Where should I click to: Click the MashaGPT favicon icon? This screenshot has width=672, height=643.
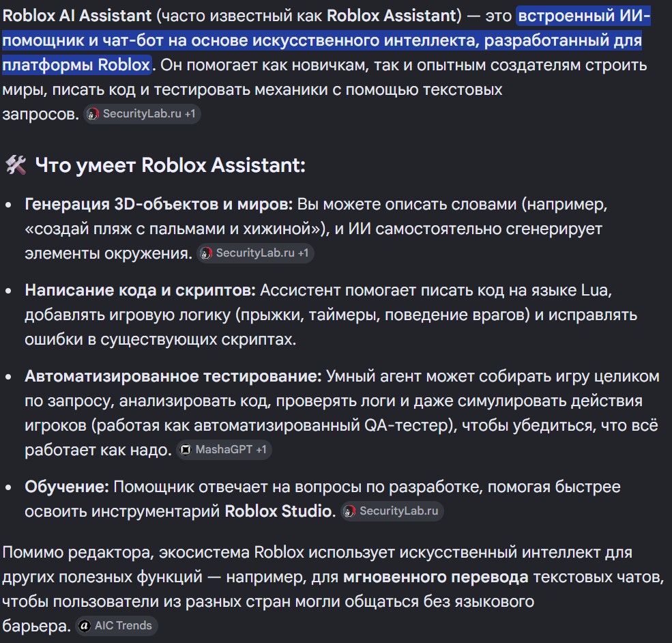[x=186, y=450]
